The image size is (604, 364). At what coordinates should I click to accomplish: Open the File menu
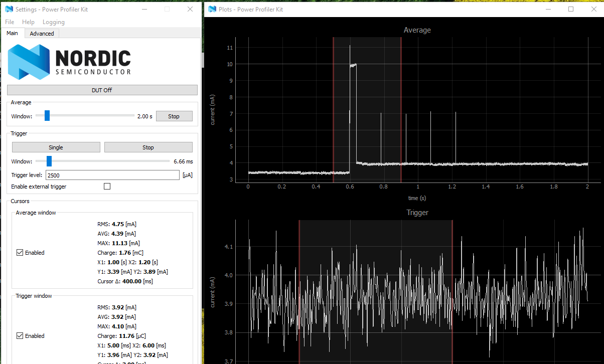click(x=10, y=22)
